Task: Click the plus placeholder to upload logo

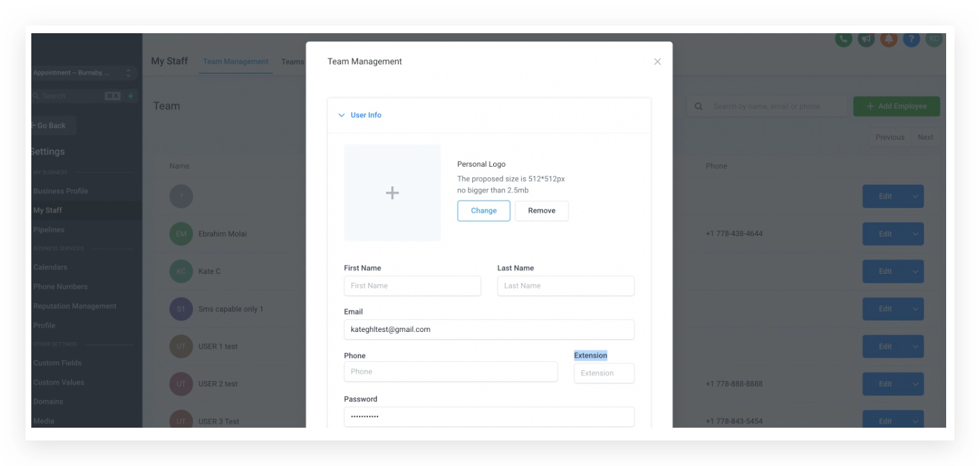Action: coord(392,193)
